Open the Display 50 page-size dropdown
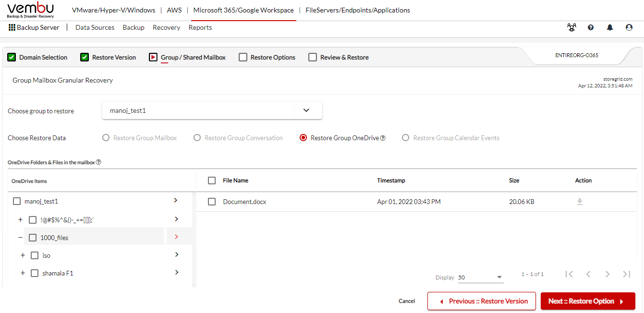This screenshot has width=644, height=313. point(480,277)
